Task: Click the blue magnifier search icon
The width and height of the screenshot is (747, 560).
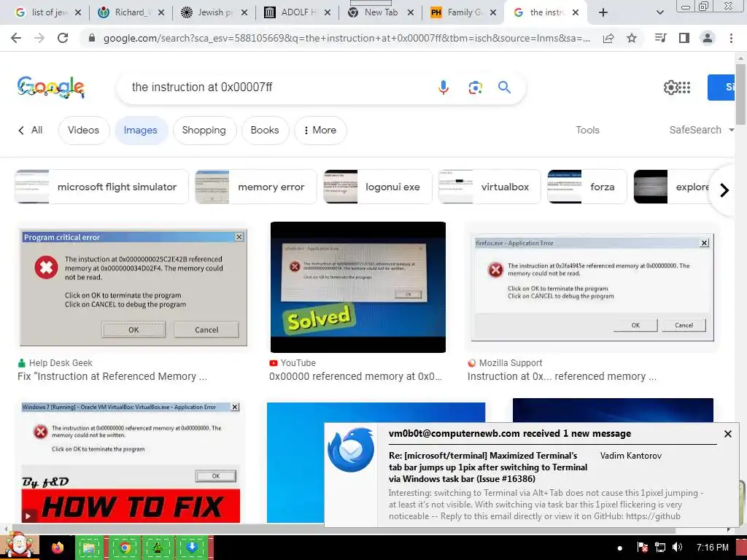Action: click(x=505, y=87)
